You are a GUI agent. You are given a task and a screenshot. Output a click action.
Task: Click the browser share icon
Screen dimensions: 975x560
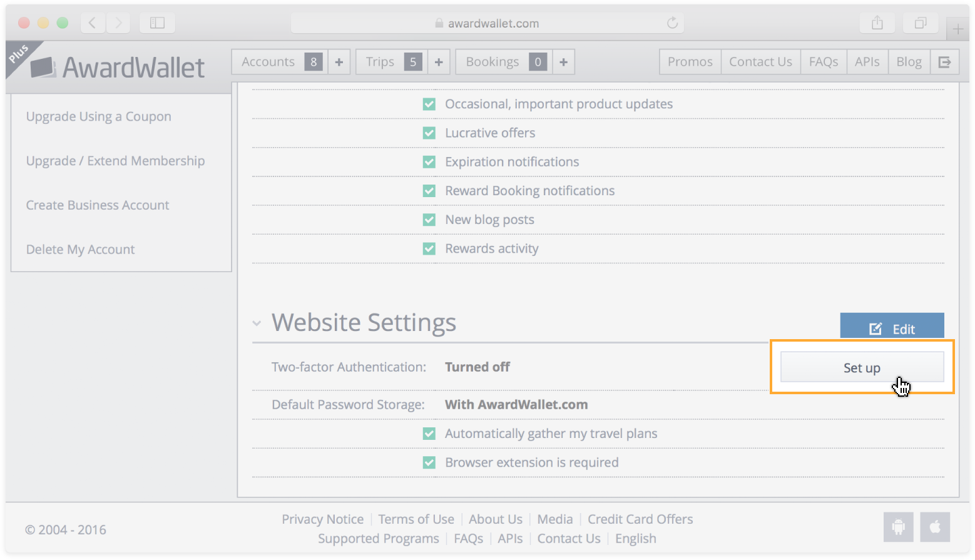[x=877, y=23]
